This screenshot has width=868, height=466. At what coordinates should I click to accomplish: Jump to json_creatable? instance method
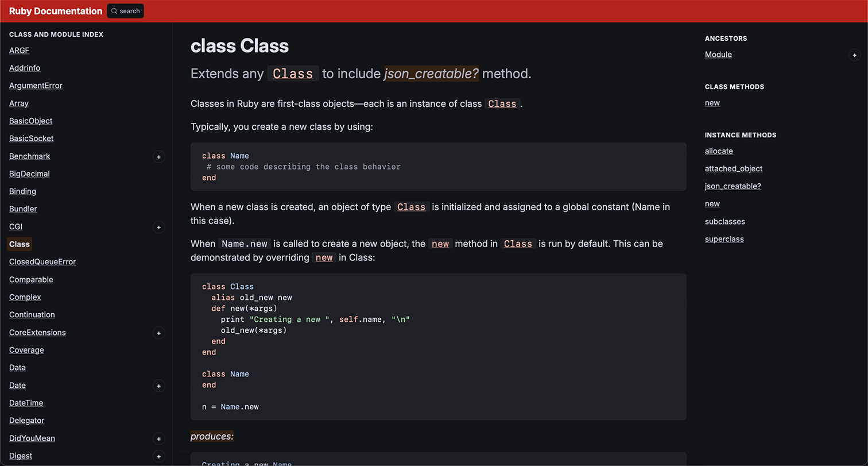733,186
